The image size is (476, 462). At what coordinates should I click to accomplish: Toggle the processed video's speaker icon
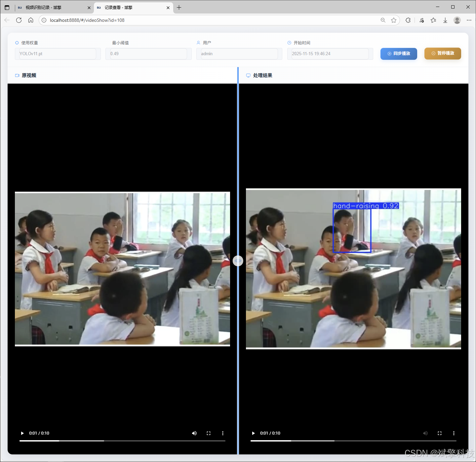click(425, 433)
